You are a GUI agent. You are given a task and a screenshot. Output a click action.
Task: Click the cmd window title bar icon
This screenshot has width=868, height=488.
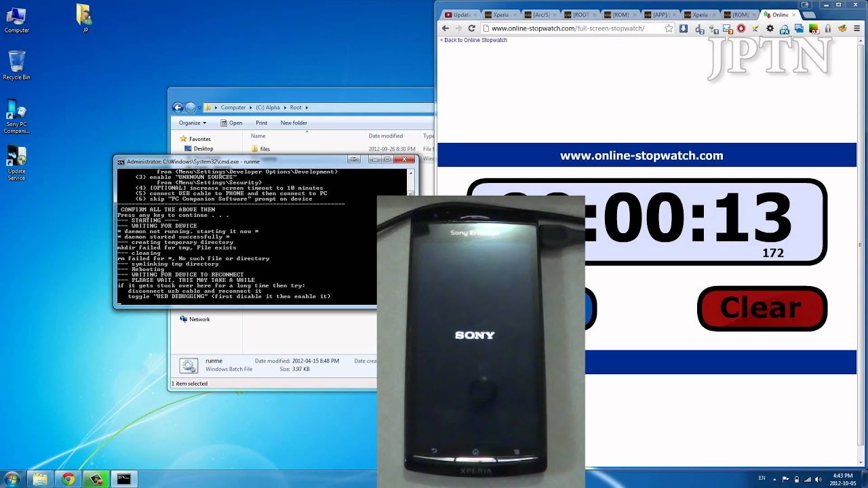tap(121, 161)
